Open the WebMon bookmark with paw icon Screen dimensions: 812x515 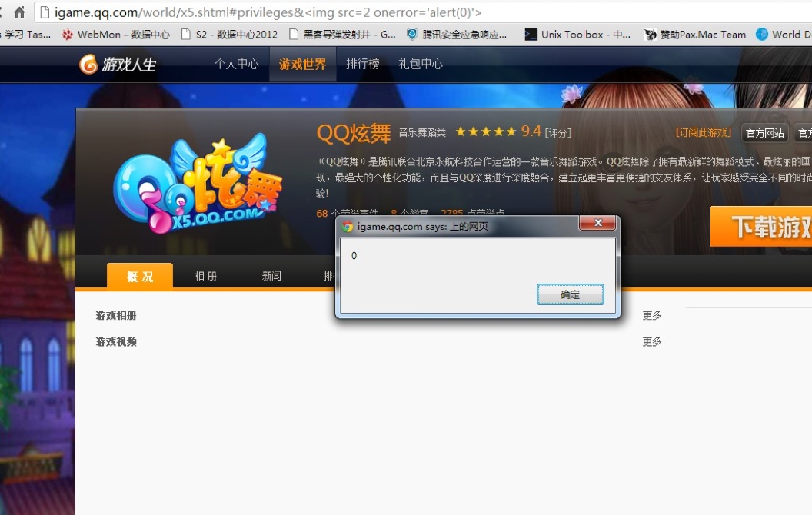[116, 35]
